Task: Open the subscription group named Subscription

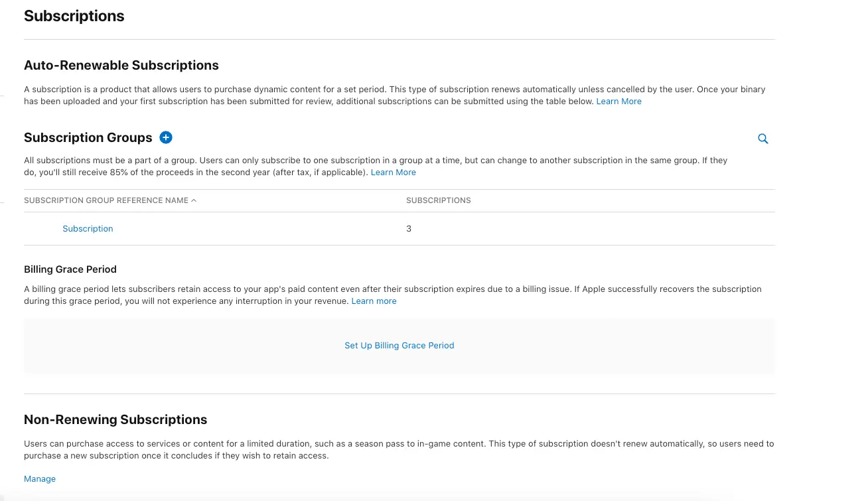Action: point(88,228)
